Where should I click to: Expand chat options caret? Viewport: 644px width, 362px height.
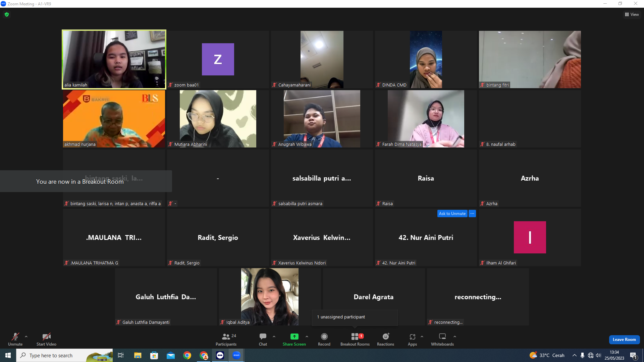coord(274,337)
